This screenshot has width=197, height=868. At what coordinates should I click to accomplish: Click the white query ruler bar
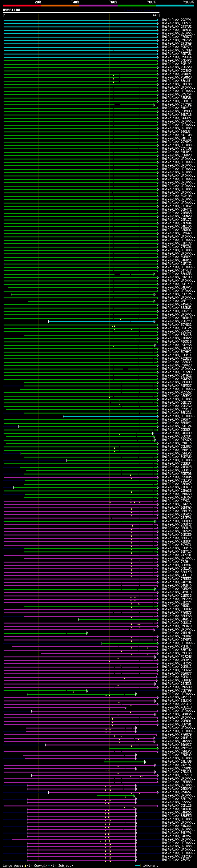coord(81,12)
